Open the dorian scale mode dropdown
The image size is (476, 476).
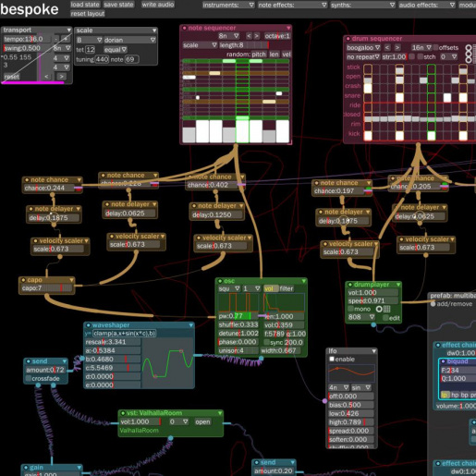pyautogui.click(x=129, y=40)
